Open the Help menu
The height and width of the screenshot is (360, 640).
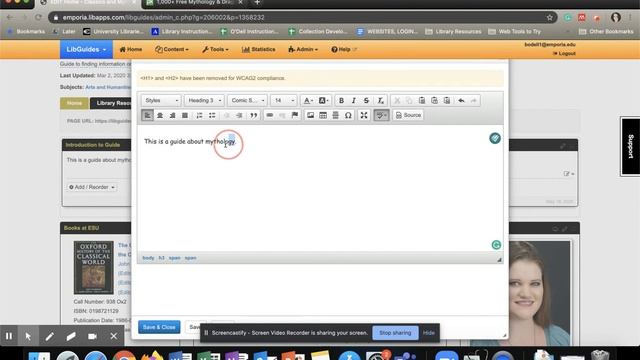click(344, 49)
